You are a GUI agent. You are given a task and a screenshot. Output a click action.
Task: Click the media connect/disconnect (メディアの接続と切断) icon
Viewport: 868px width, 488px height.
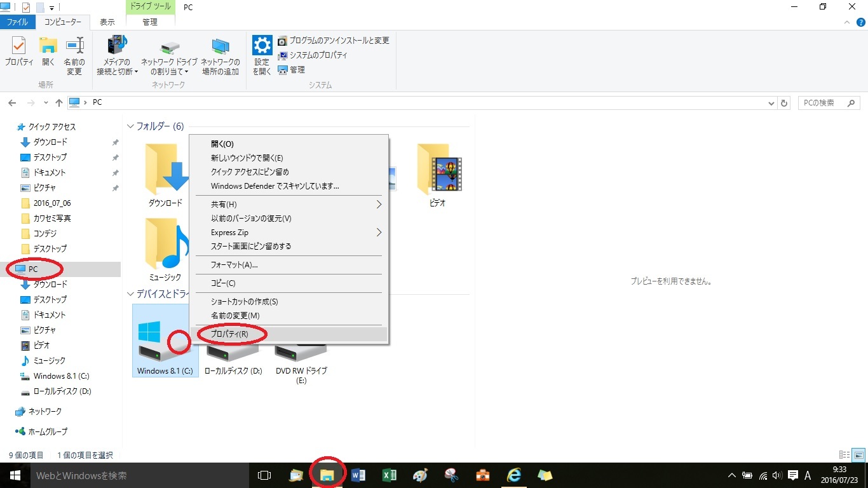point(117,56)
